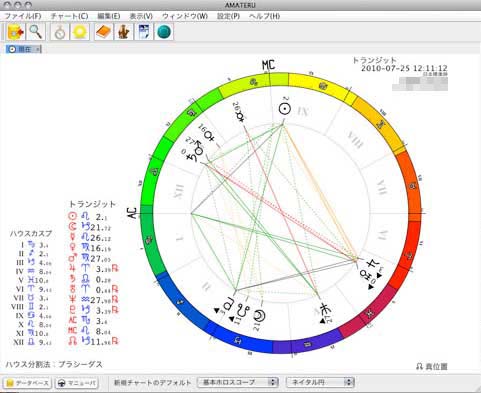Click the magnifying glass search icon
This screenshot has width=481, height=393.
pyautogui.click(x=36, y=32)
